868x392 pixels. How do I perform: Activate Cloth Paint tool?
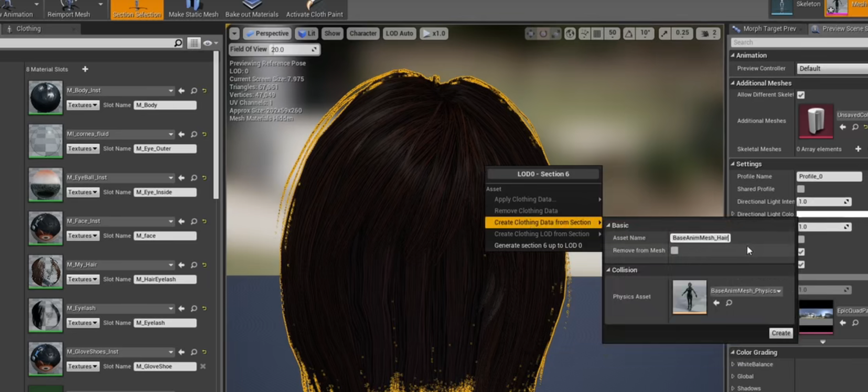coord(314,9)
